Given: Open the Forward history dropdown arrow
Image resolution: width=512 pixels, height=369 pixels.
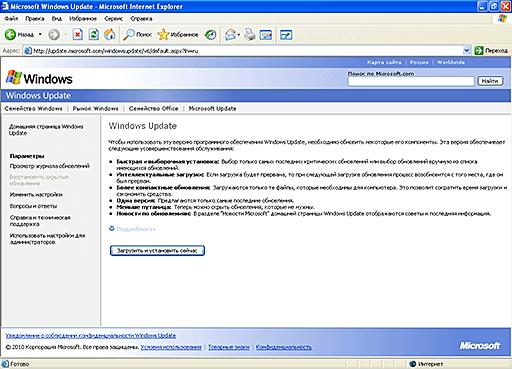Looking at the screenshot, I should click(x=65, y=34).
